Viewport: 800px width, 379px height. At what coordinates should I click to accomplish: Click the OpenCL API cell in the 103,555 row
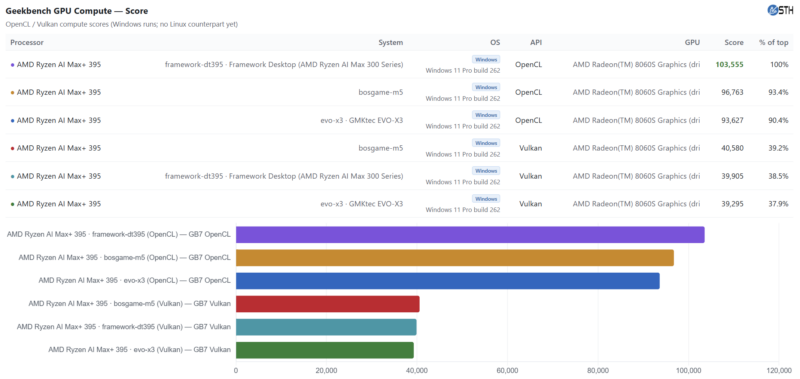tap(528, 65)
